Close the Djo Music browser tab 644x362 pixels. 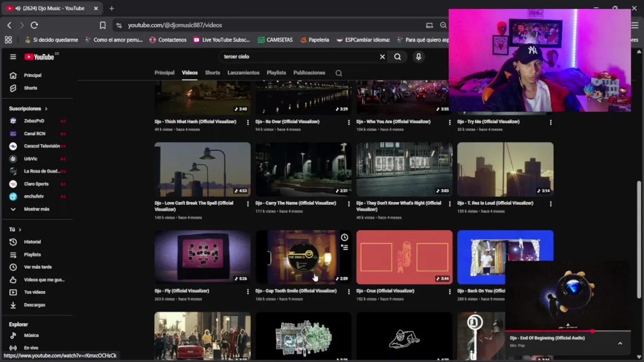[x=96, y=8]
